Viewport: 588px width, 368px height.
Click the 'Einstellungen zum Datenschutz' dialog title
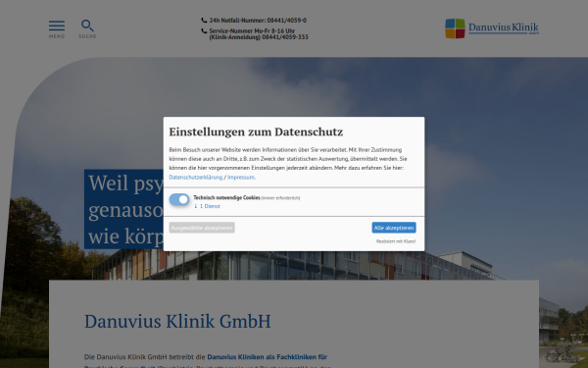coord(256,131)
